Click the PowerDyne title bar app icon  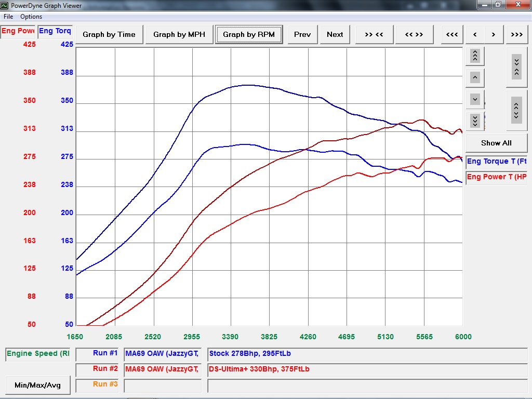[4, 5]
